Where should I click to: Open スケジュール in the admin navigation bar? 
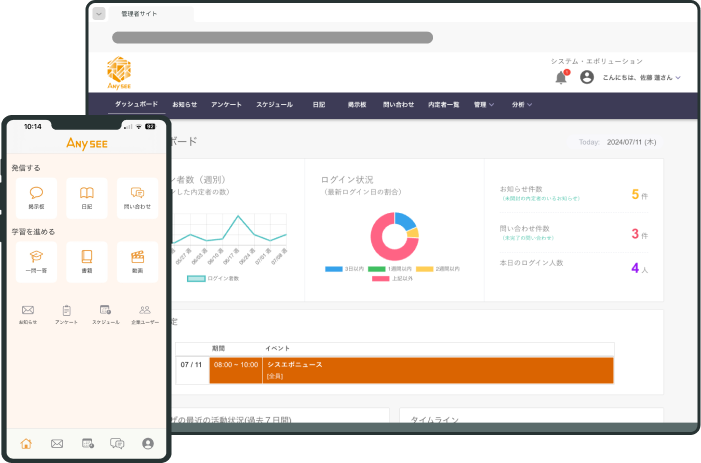point(274,105)
